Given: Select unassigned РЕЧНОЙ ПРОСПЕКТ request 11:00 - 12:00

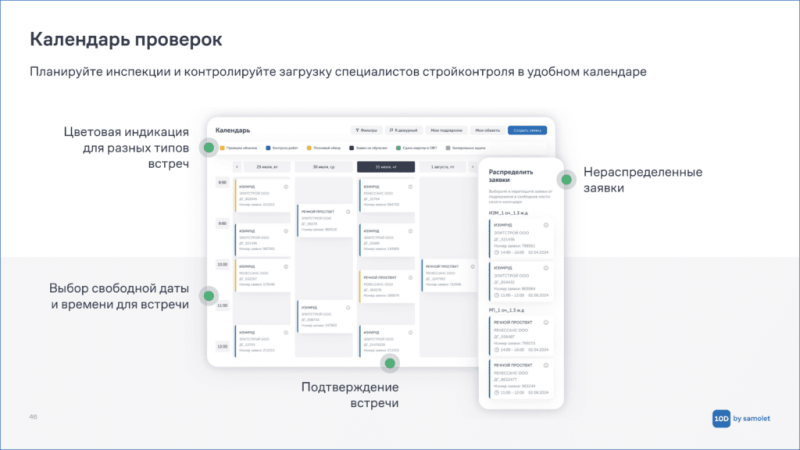Looking at the screenshot, I should (521, 379).
